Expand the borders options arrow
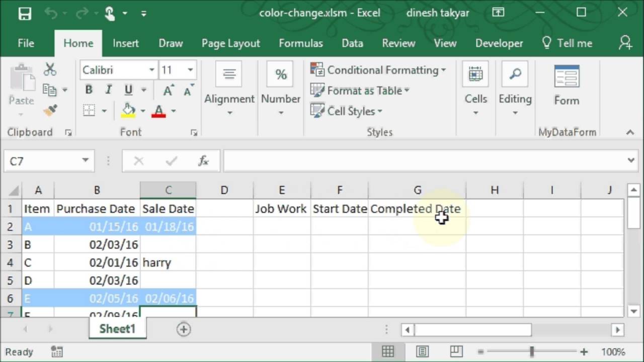This screenshot has width=644, height=362. [x=104, y=111]
